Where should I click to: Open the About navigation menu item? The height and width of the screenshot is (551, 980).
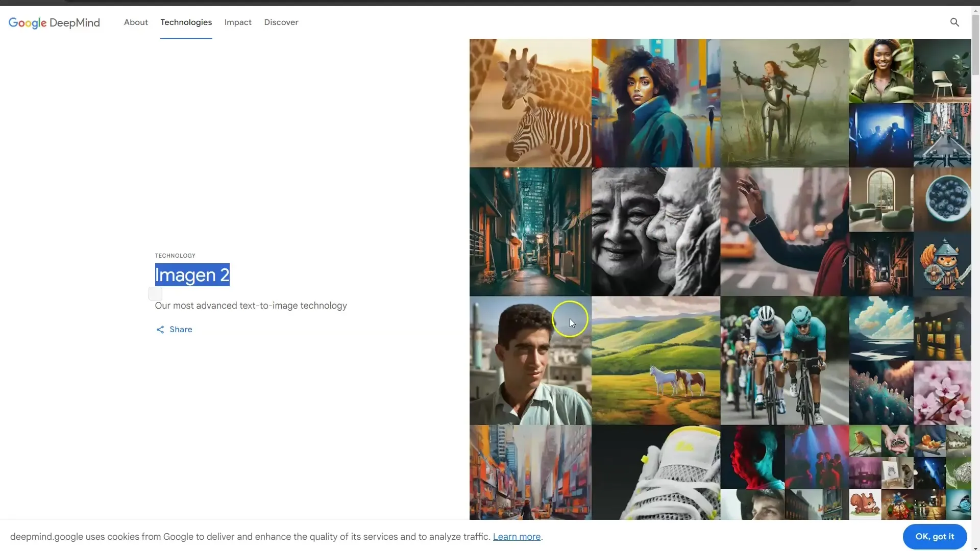pos(135,21)
